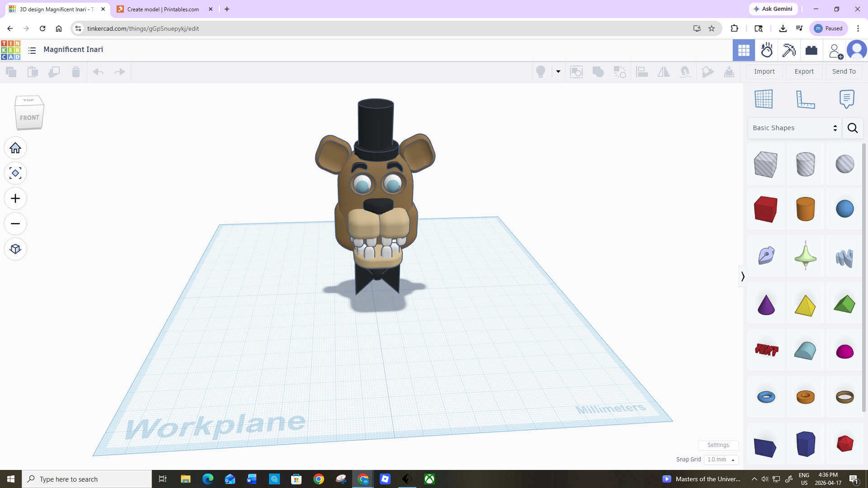Select the blue Sphere shape
The width and height of the screenshot is (868, 488).
click(844, 209)
